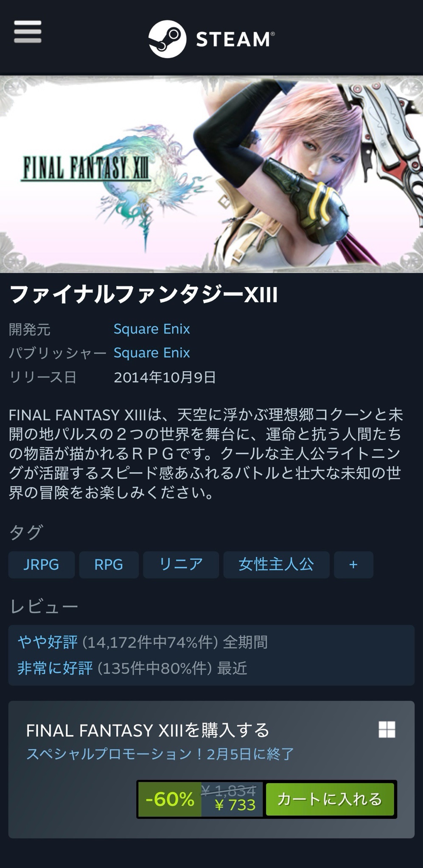Tap the Steam logo icon

pos(167,39)
